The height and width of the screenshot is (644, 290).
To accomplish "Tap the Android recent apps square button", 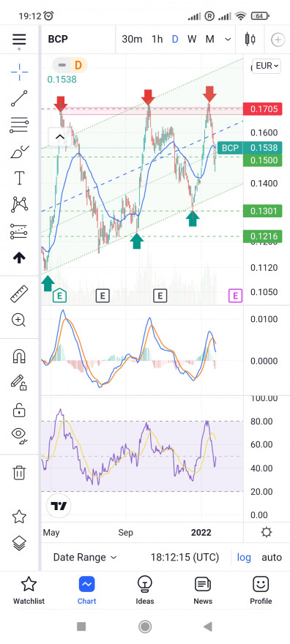I will click(81, 626).
